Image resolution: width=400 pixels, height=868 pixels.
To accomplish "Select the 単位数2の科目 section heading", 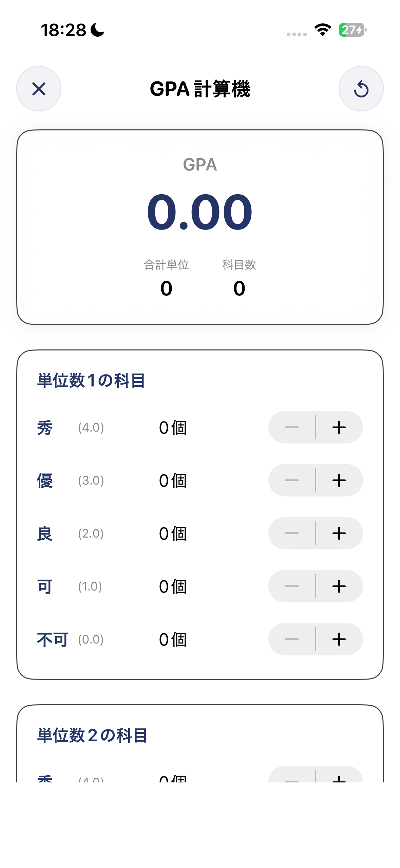I will [92, 736].
